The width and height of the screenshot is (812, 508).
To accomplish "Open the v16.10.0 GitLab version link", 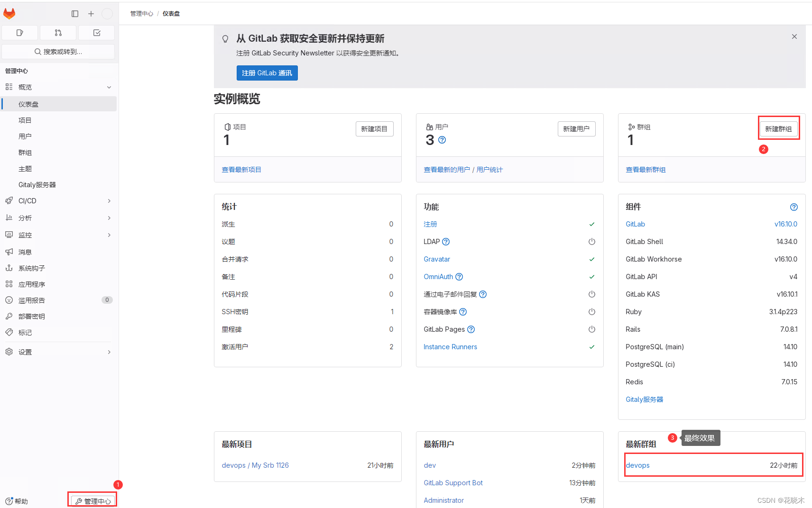I will (x=786, y=224).
